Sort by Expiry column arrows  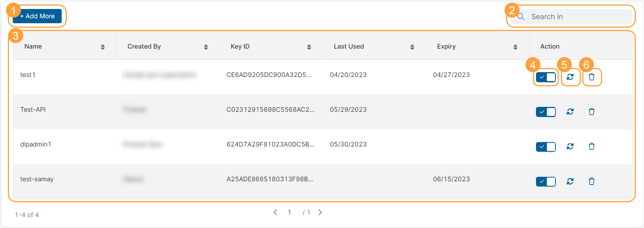[x=515, y=47]
